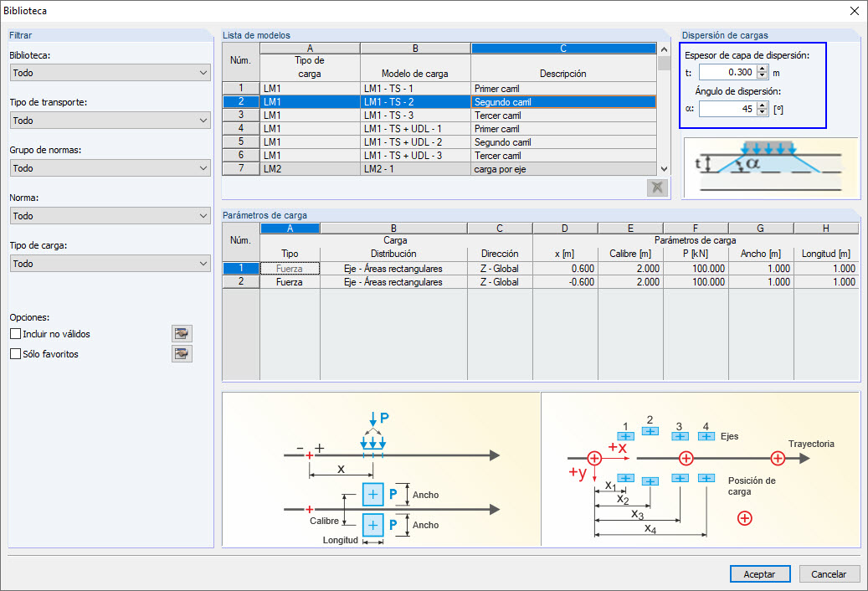
Task: Click the Aceptar button
Action: pyautogui.click(x=759, y=574)
